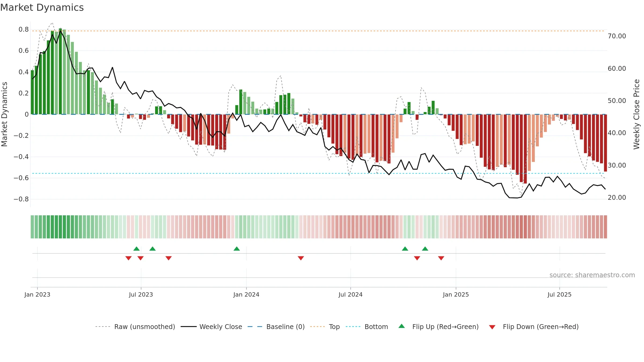Toggle the Baseline (0) legend entry
Viewport: 644px width, 362px height.
tap(276, 327)
